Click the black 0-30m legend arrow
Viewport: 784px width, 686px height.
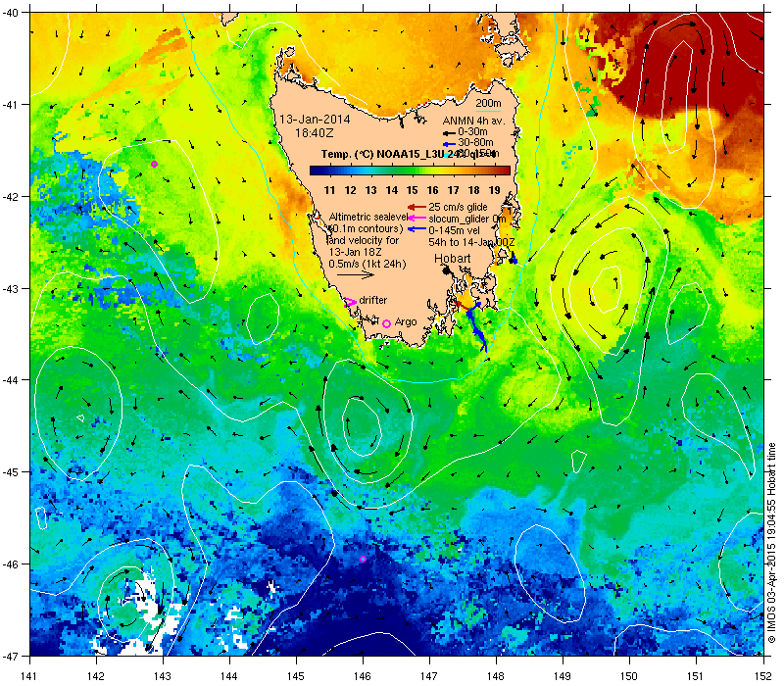click(x=449, y=133)
